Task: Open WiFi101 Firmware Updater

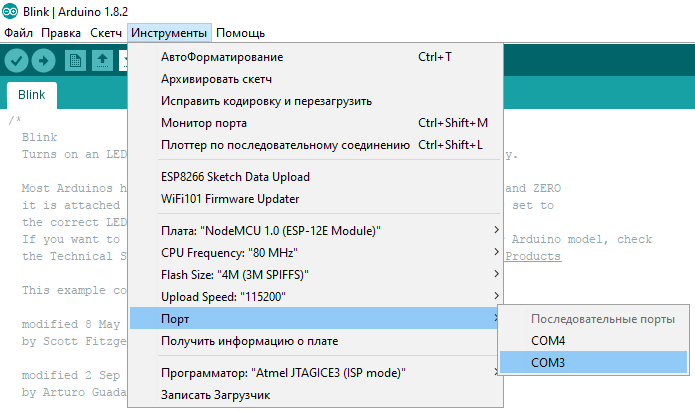Action: [x=316, y=199]
